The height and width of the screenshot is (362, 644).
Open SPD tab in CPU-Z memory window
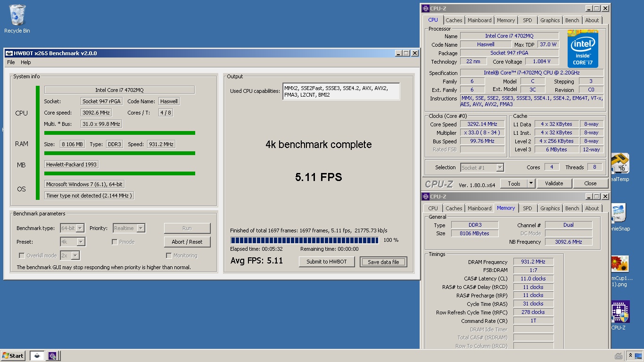[528, 208]
